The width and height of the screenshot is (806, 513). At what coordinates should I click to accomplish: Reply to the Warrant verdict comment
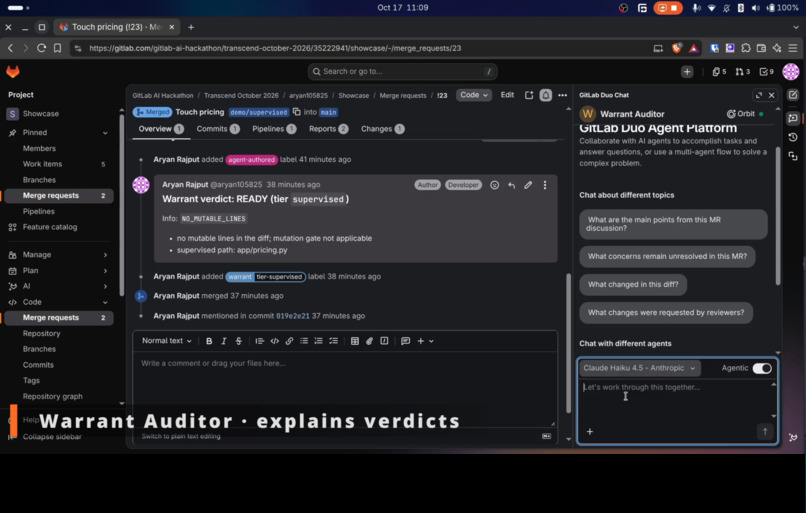[511, 185]
